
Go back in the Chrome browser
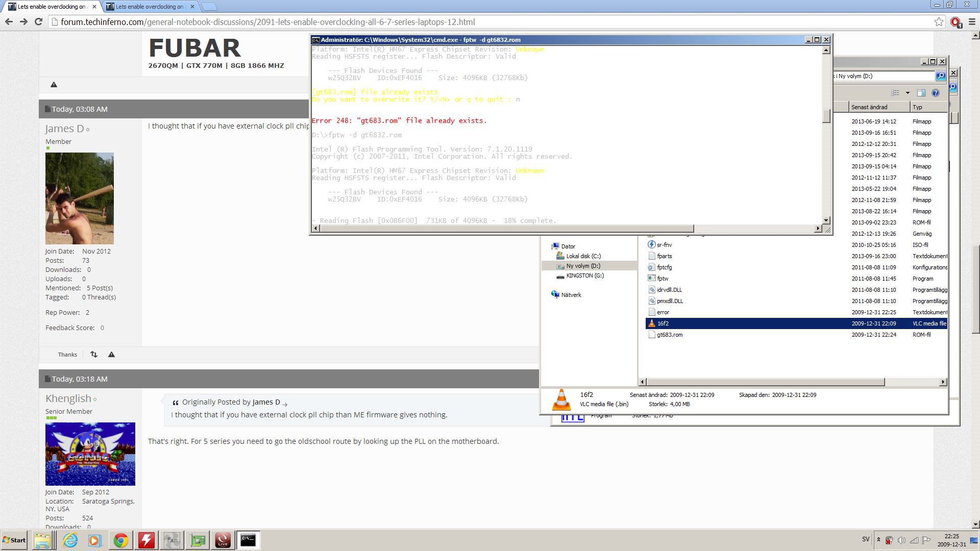coord(9,22)
